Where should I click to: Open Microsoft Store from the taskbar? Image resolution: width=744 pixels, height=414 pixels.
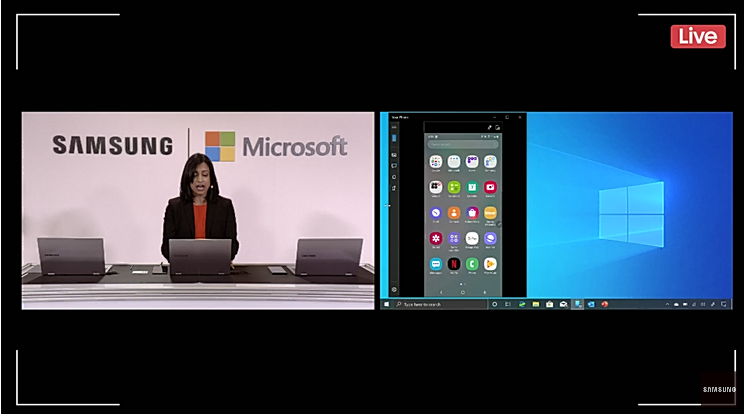pos(549,304)
